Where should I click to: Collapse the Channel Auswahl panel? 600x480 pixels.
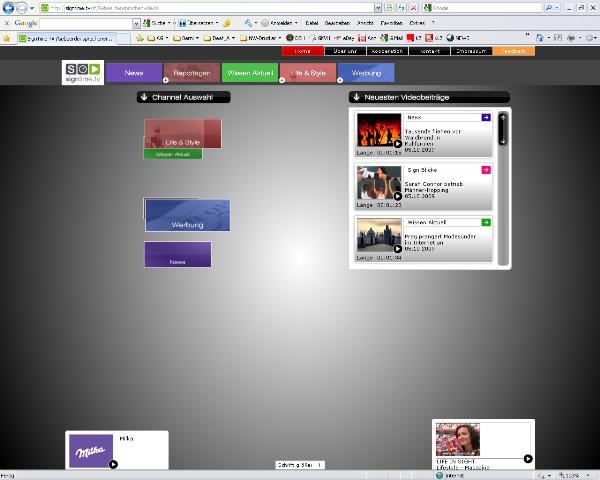[x=144, y=98]
